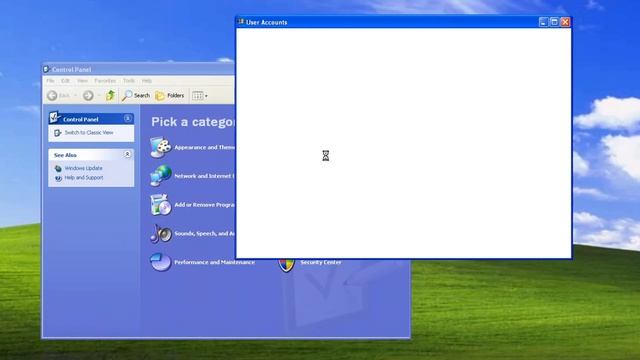The height and width of the screenshot is (360, 640).
Task: Open the View menu in Control Panel
Action: point(82,81)
